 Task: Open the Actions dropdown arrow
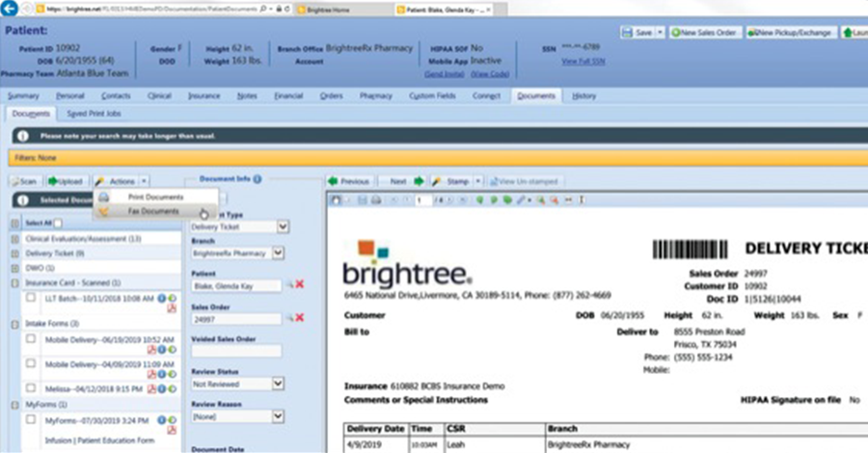coord(144,181)
